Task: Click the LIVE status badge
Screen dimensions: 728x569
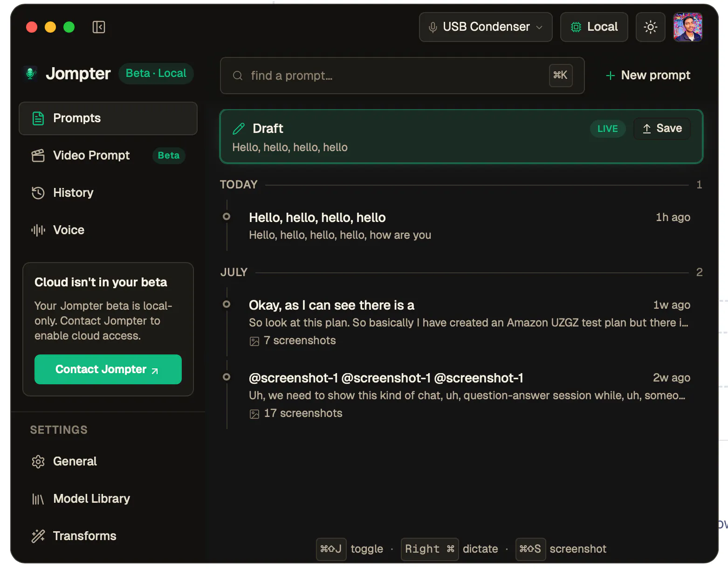Action: coord(608,129)
